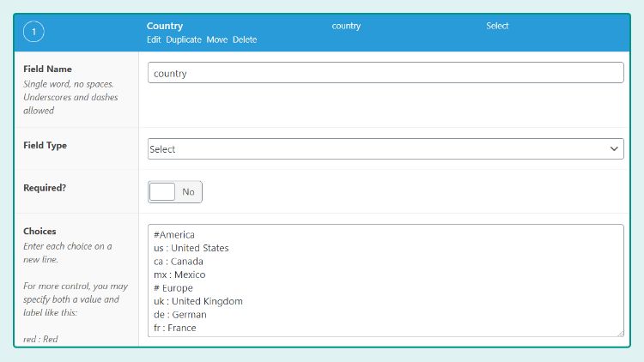This screenshot has height=362, width=644.
Task: Toggle the Required switch
Action: click(x=175, y=192)
